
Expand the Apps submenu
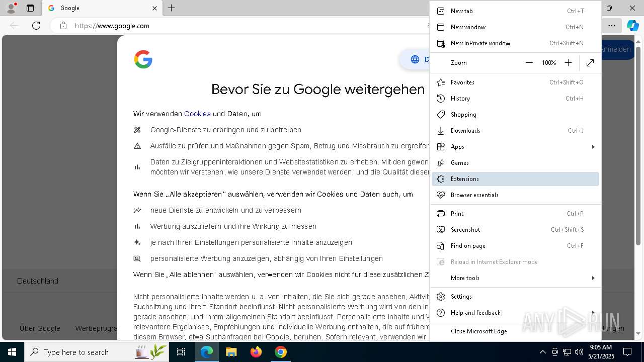[x=515, y=147]
